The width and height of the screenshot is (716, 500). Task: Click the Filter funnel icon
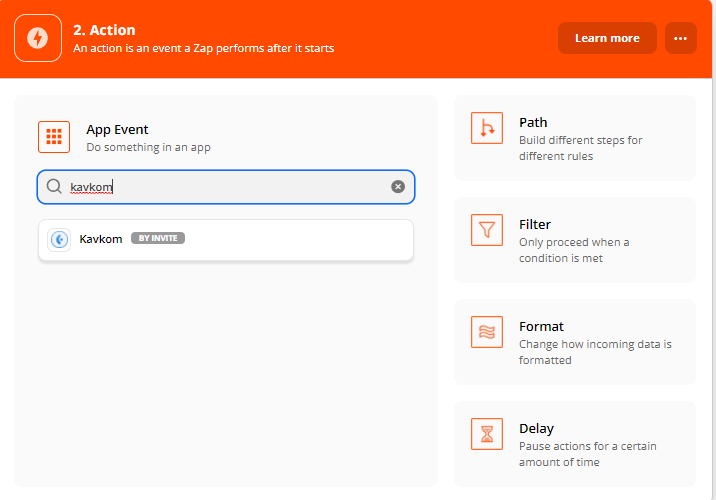tap(487, 230)
